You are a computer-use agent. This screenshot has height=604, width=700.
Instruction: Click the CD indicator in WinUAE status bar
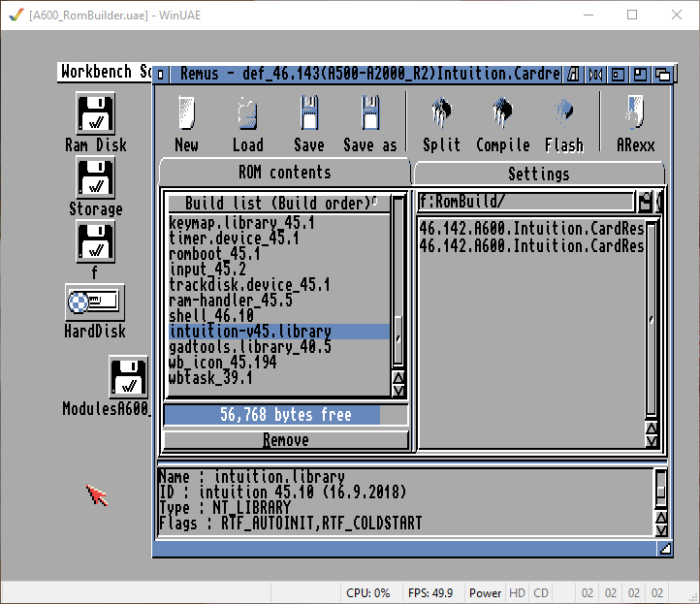point(541,592)
